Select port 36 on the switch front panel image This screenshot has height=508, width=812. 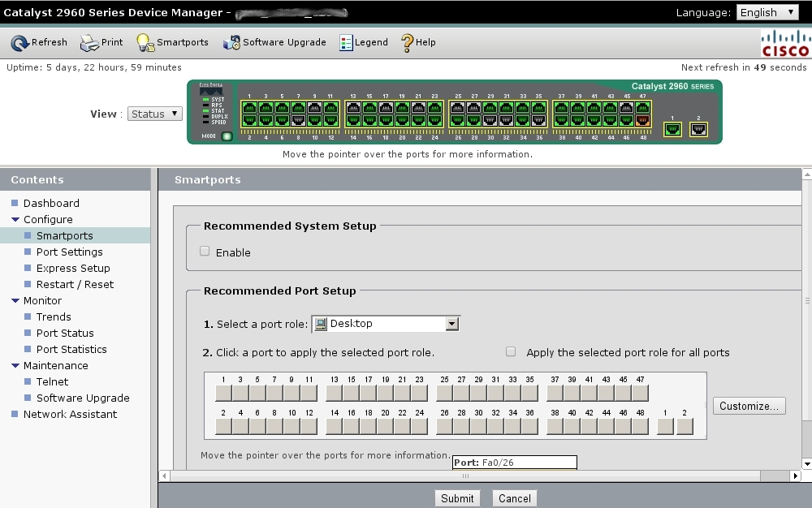(538, 121)
